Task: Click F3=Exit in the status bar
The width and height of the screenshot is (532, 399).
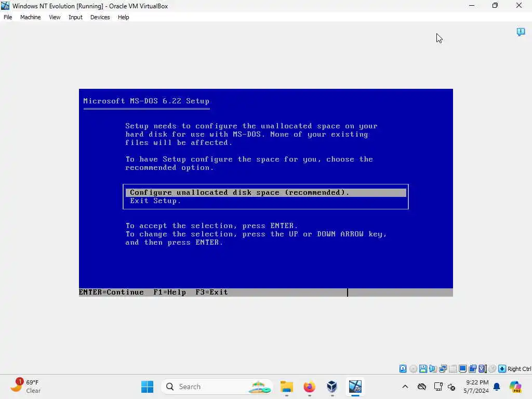Action: [x=212, y=292]
